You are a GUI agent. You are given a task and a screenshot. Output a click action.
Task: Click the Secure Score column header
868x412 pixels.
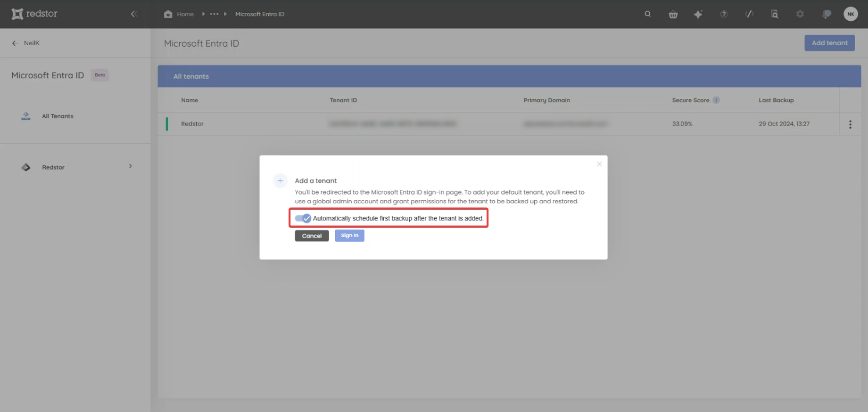(691, 100)
